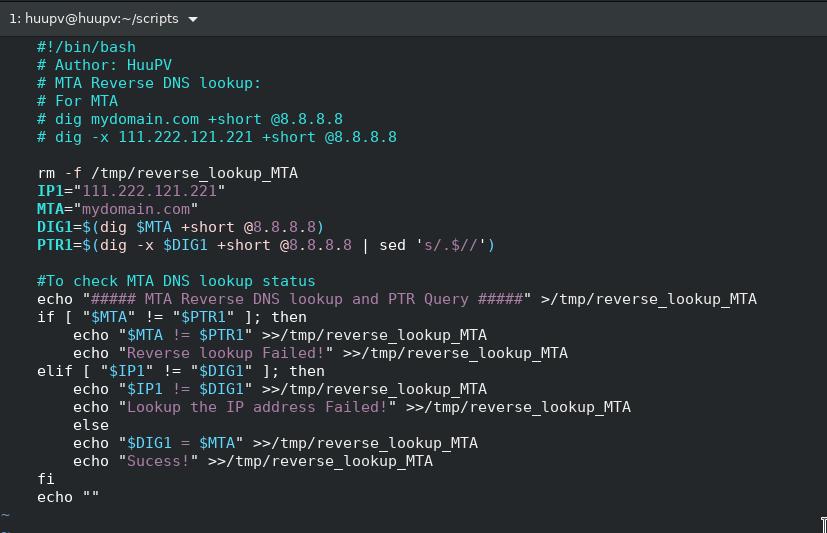The image size is (827, 533).
Task: Click the MTA="mydomain.com" assignment line
Action: (x=118, y=209)
